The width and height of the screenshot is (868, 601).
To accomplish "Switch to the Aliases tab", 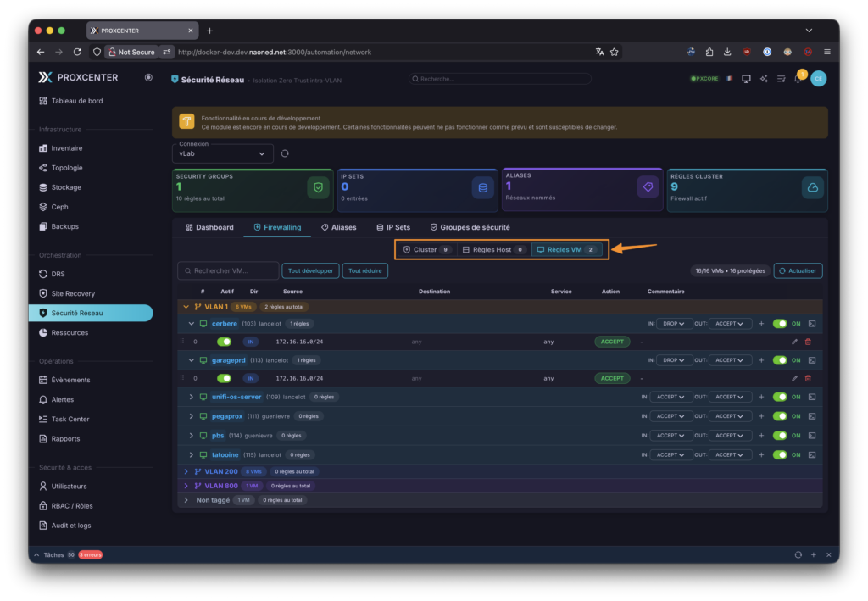I will [339, 227].
